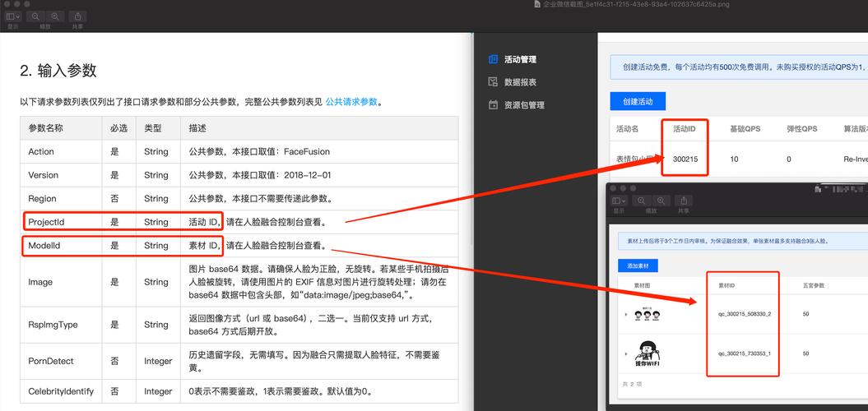This screenshot has height=411, width=868.
Task: Click the value 50 in the qc_300215_730353_1 row
Action: (x=805, y=353)
